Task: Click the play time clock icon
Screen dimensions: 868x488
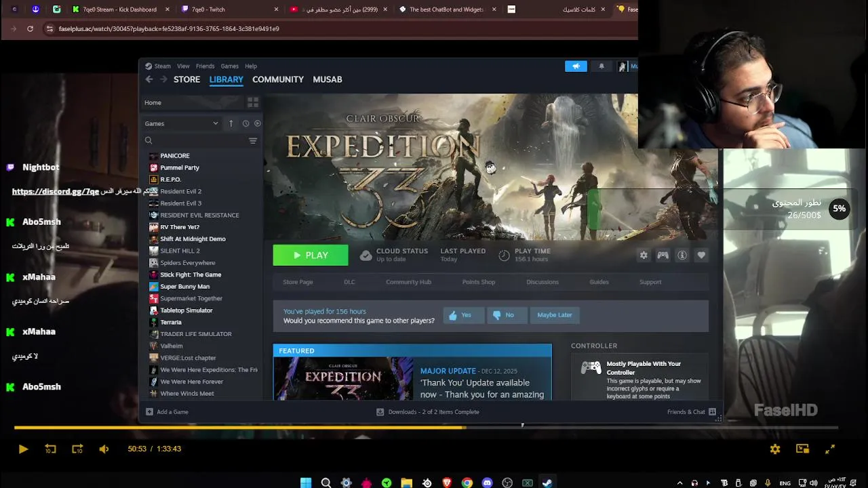Action: [x=504, y=256]
